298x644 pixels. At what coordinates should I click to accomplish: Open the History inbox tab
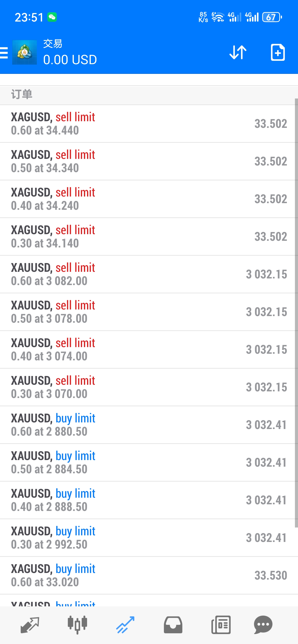click(x=173, y=625)
